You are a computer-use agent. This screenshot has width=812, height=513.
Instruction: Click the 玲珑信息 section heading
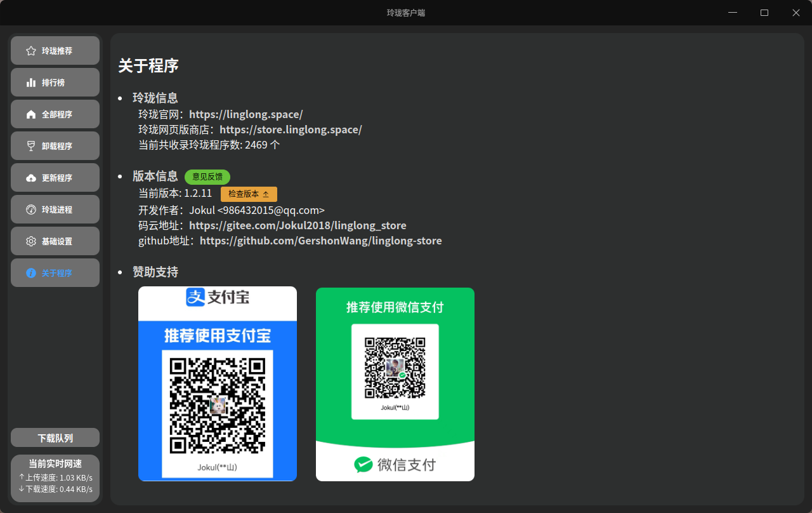tap(155, 98)
